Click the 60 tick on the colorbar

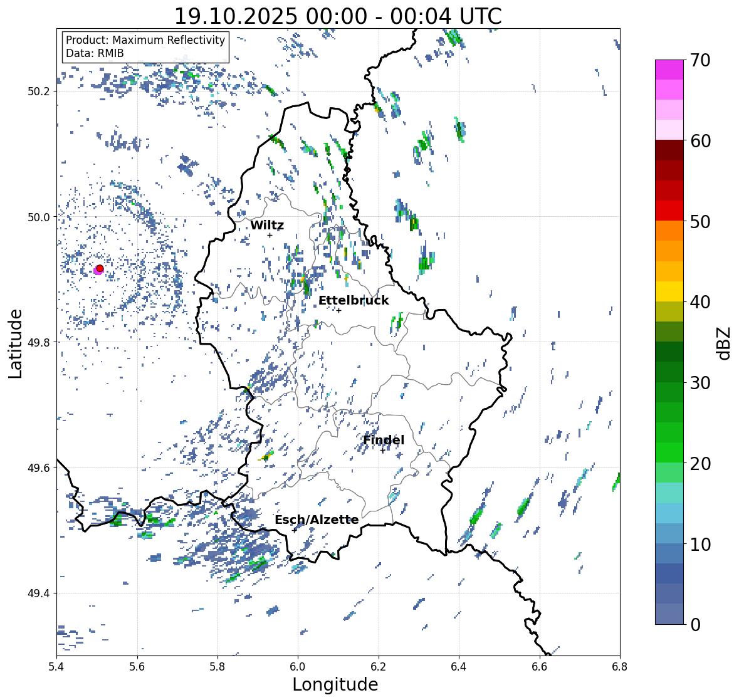point(700,140)
